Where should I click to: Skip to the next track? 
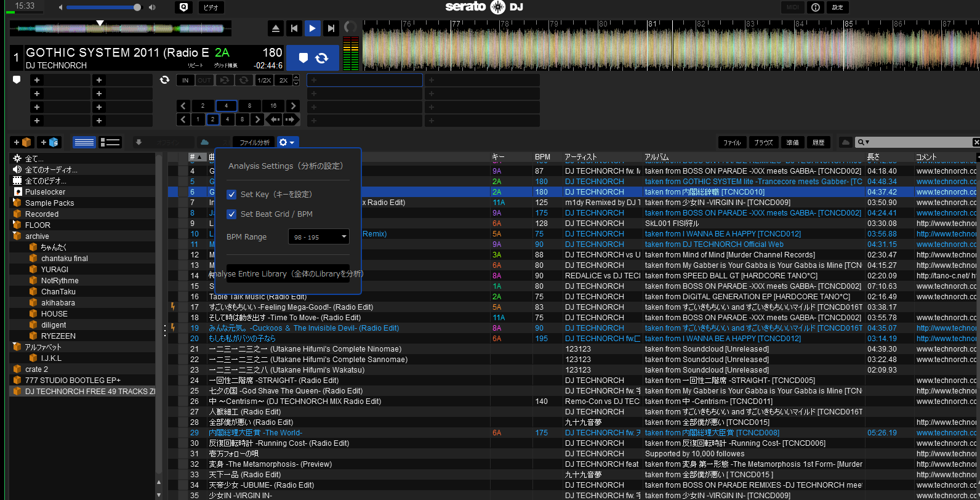(331, 28)
